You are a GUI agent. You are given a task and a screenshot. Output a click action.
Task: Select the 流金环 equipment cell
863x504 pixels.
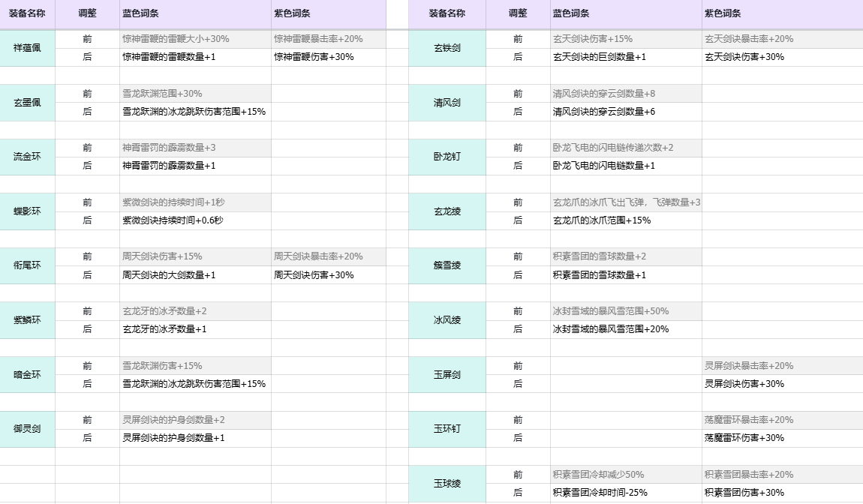28,157
